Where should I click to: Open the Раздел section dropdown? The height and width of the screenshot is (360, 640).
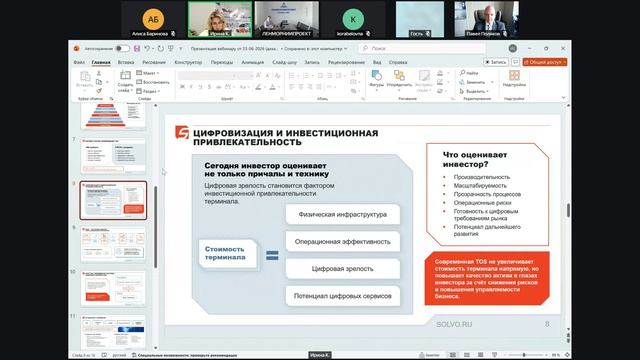[x=149, y=91]
